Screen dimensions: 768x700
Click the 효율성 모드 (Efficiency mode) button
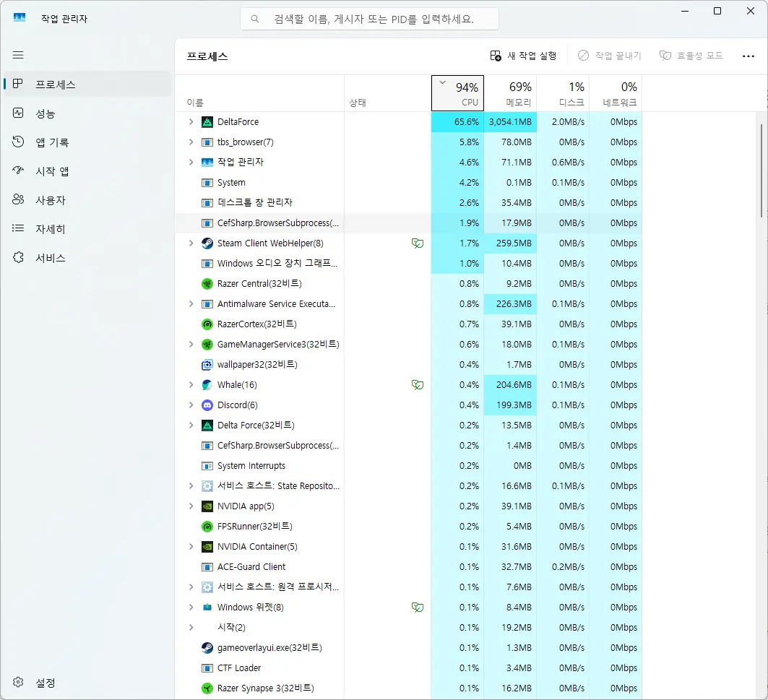[x=691, y=56]
